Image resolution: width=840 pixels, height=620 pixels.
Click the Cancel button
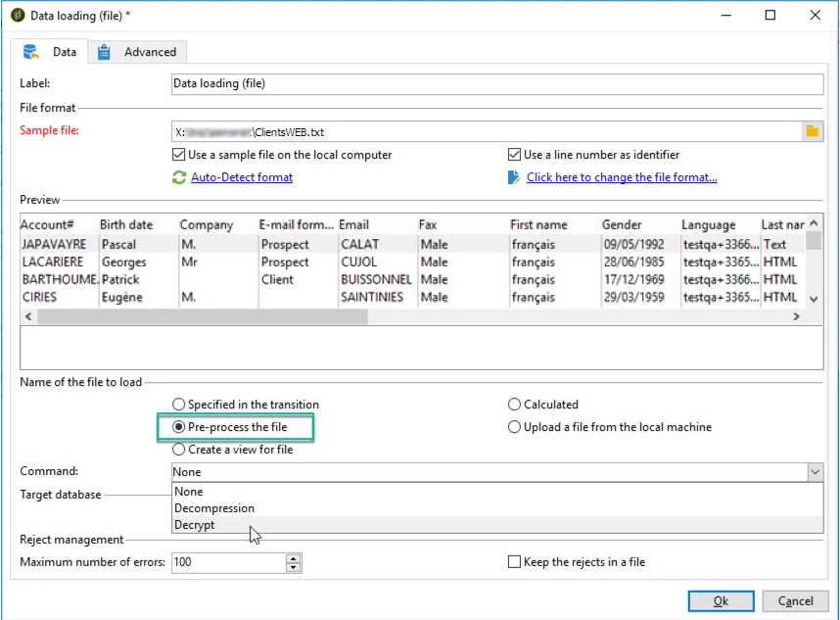[796, 601]
